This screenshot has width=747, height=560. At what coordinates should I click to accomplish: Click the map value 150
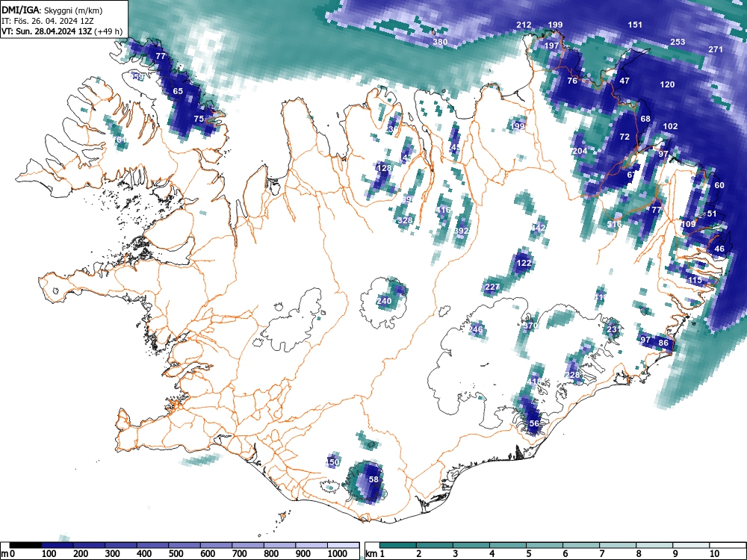[332, 462]
